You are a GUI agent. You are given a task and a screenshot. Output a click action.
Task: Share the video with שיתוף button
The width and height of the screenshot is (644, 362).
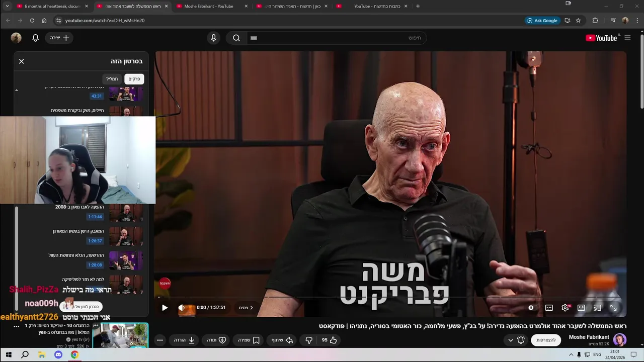[282, 340]
